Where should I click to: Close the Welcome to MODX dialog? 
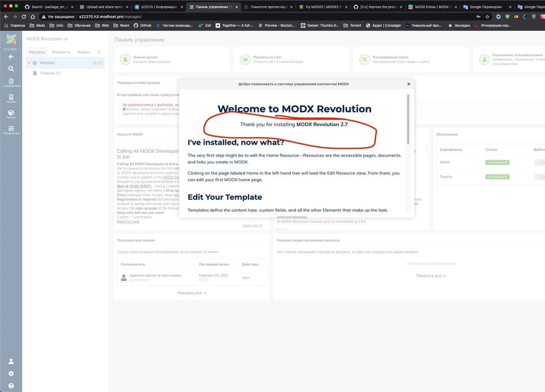409,84
